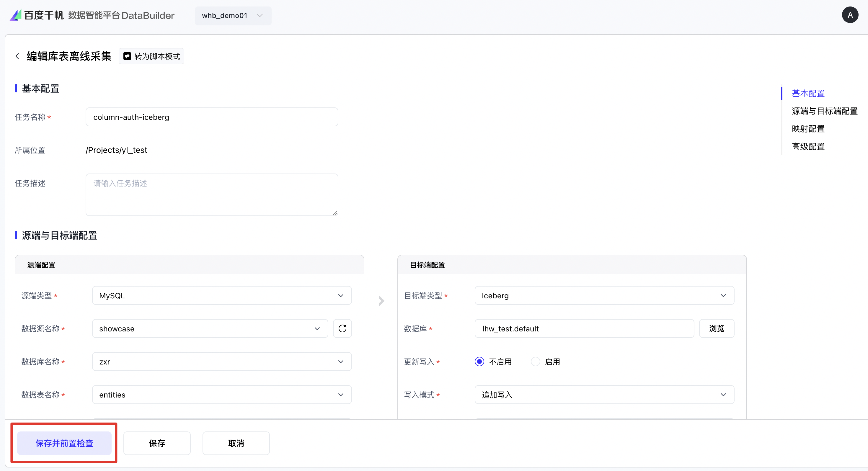Jump to 基本配置 in the anchor nav
The width and height of the screenshot is (868, 471).
pos(808,93)
